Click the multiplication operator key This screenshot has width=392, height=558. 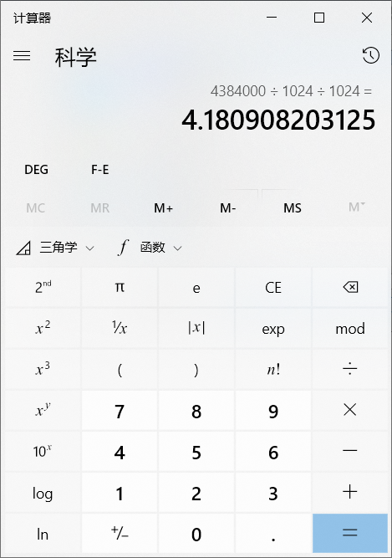coord(350,410)
